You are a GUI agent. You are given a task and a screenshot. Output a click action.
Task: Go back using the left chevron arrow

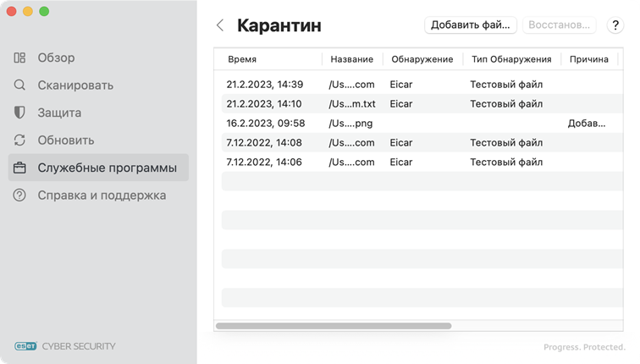pos(220,25)
